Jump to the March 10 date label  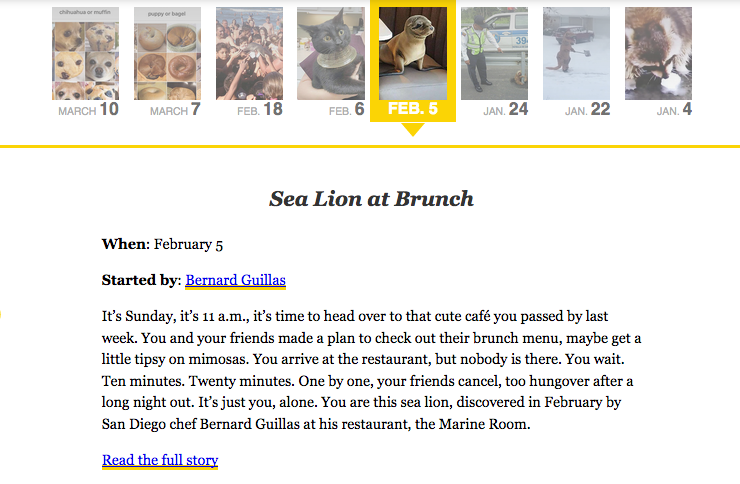pos(88,110)
